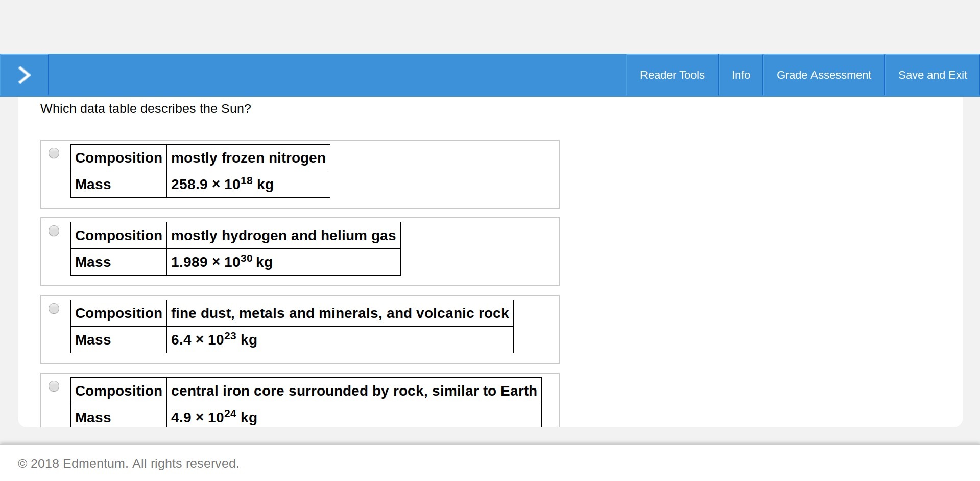Click the Info button

click(740, 75)
